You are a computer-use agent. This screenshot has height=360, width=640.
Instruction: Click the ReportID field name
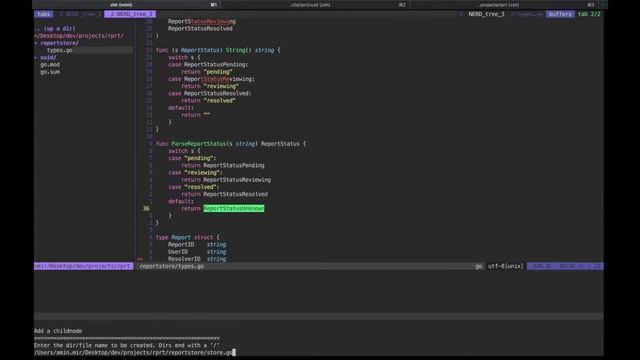tap(181, 244)
